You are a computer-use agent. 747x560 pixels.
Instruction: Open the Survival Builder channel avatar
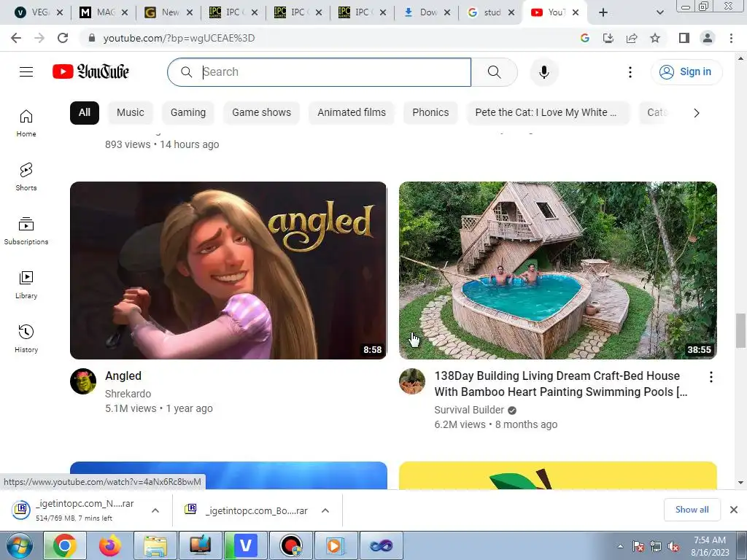coord(412,381)
